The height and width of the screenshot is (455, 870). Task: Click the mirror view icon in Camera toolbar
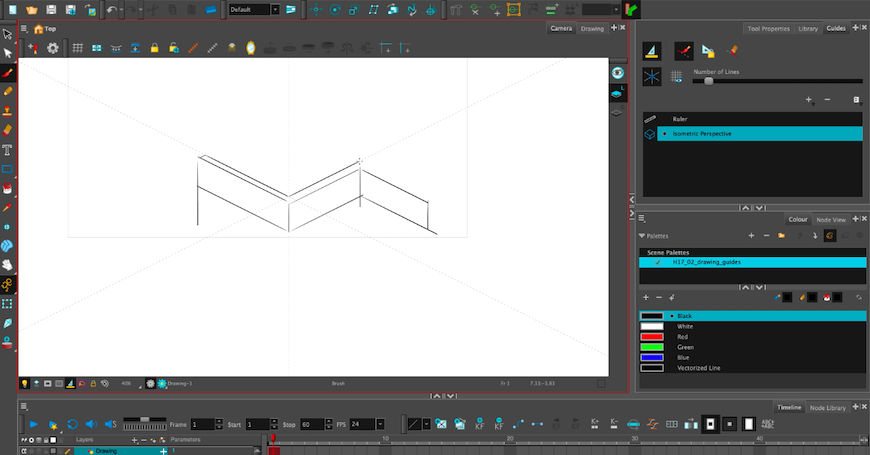pos(251,48)
